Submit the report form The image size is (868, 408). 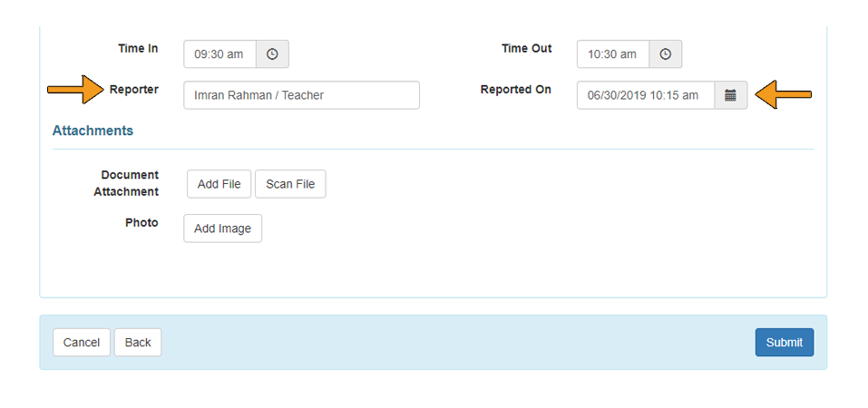click(x=784, y=342)
